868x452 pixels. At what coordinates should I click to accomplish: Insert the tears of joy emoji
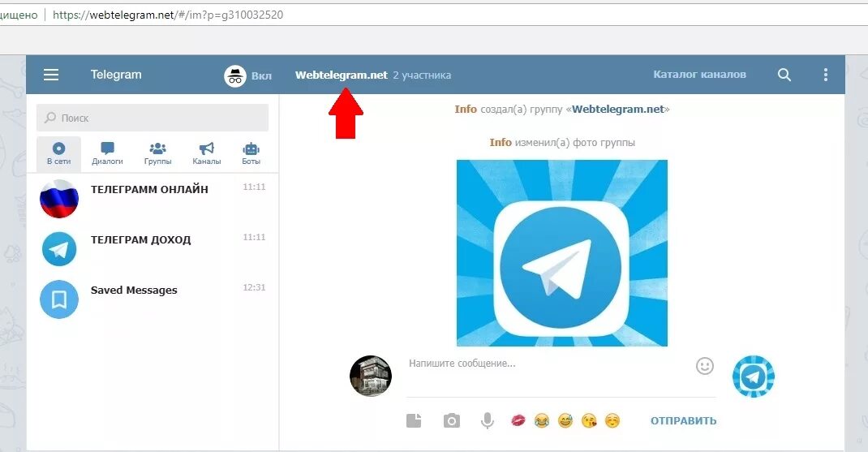click(542, 421)
